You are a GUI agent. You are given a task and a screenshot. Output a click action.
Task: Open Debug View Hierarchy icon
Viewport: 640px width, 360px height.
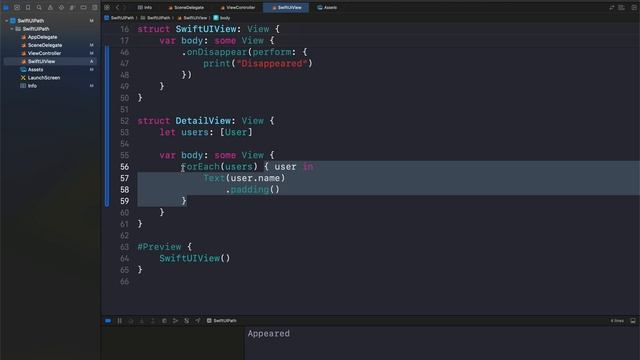point(164,321)
